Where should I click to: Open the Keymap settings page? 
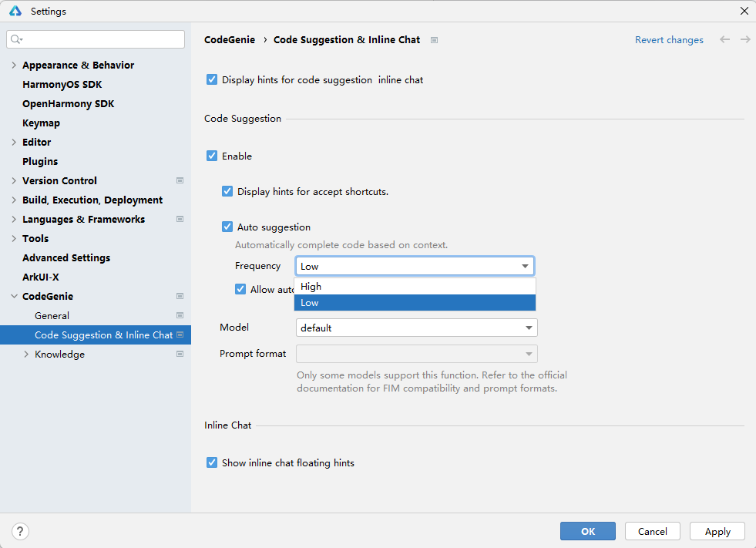click(x=41, y=123)
